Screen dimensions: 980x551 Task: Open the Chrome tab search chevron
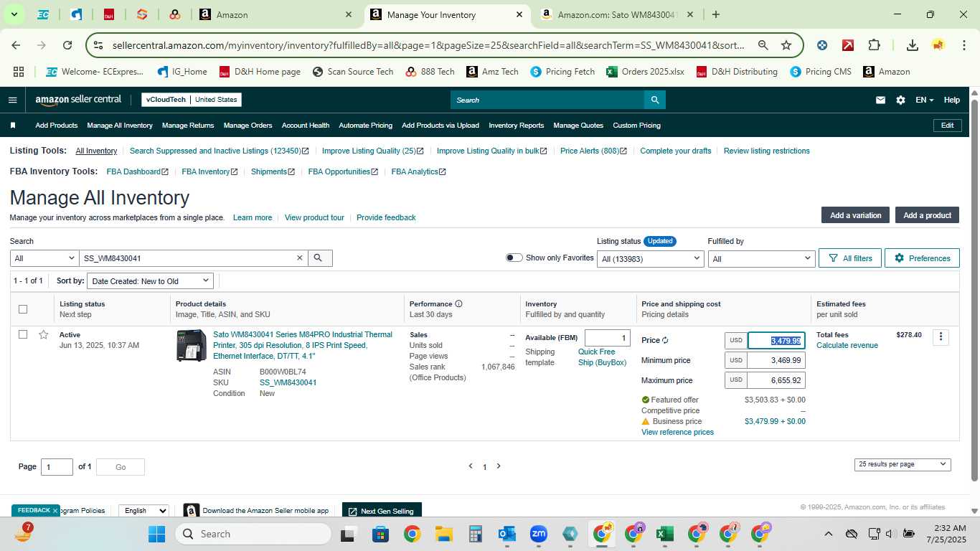pyautogui.click(x=14, y=14)
